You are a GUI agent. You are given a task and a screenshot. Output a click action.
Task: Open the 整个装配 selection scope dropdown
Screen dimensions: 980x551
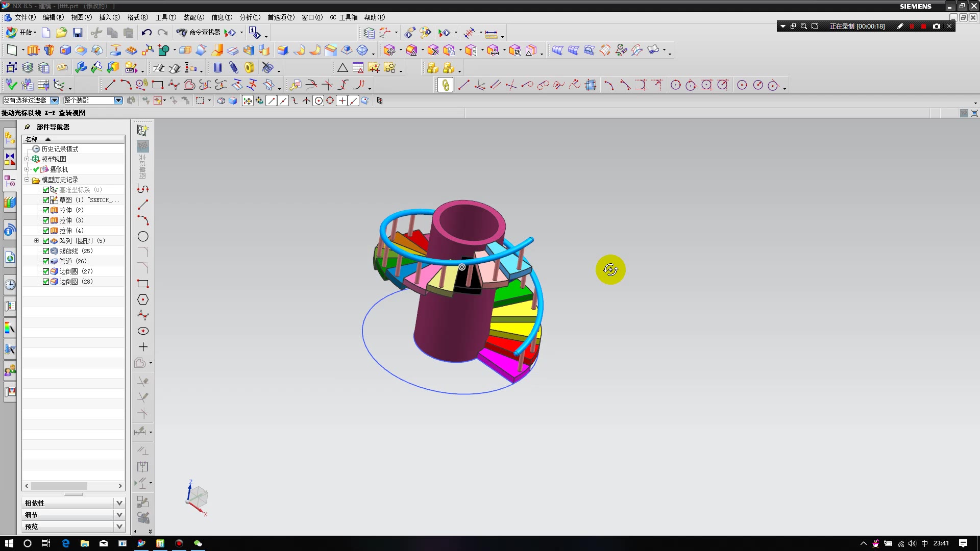coord(118,101)
